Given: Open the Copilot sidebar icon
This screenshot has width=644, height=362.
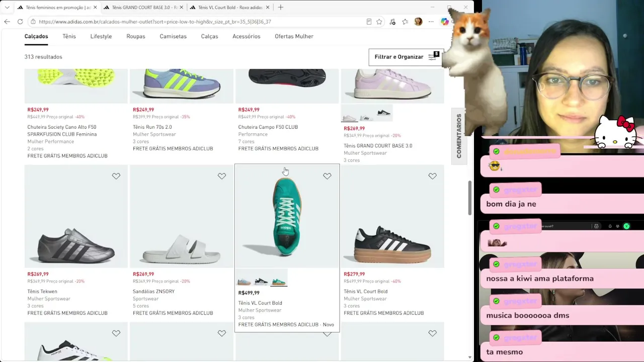Looking at the screenshot, I should coord(445,22).
